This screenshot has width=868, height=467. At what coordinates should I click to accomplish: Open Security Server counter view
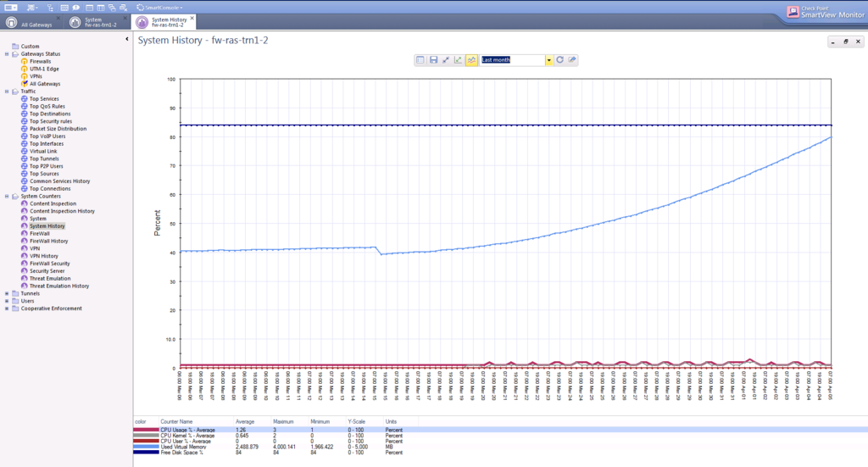point(47,271)
